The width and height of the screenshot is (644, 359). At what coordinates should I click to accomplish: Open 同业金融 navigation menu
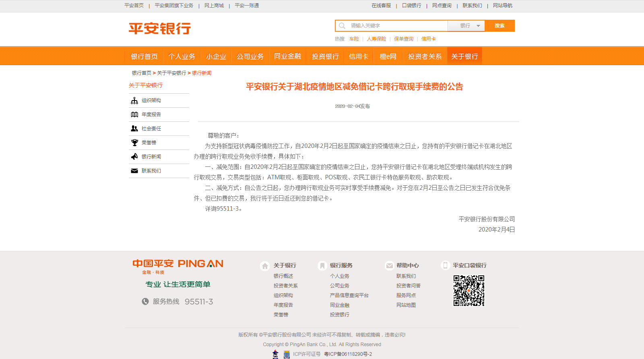[288, 56]
